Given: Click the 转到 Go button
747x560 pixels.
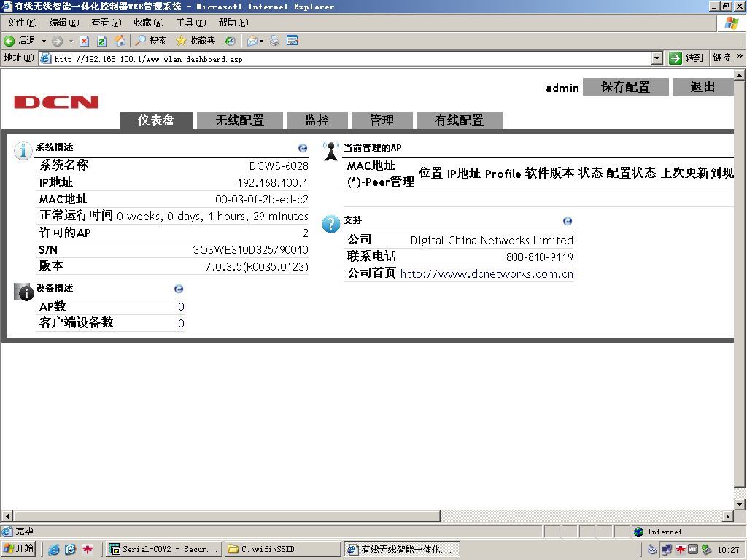Looking at the screenshot, I should coord(686,58).
